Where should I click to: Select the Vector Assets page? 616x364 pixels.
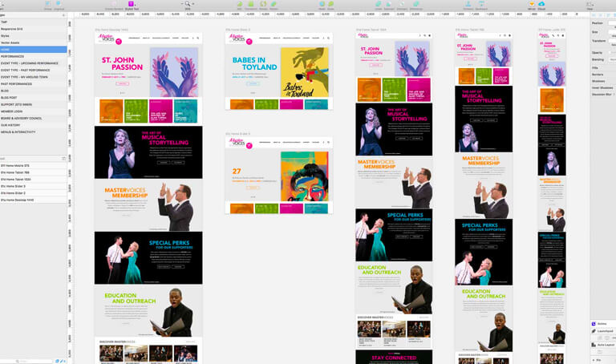coord(34,42)
